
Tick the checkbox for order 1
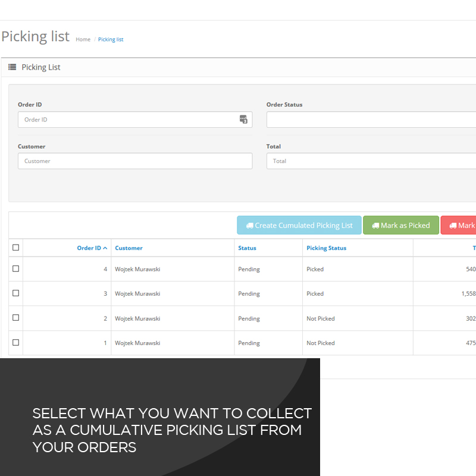(x=16, y=342)
